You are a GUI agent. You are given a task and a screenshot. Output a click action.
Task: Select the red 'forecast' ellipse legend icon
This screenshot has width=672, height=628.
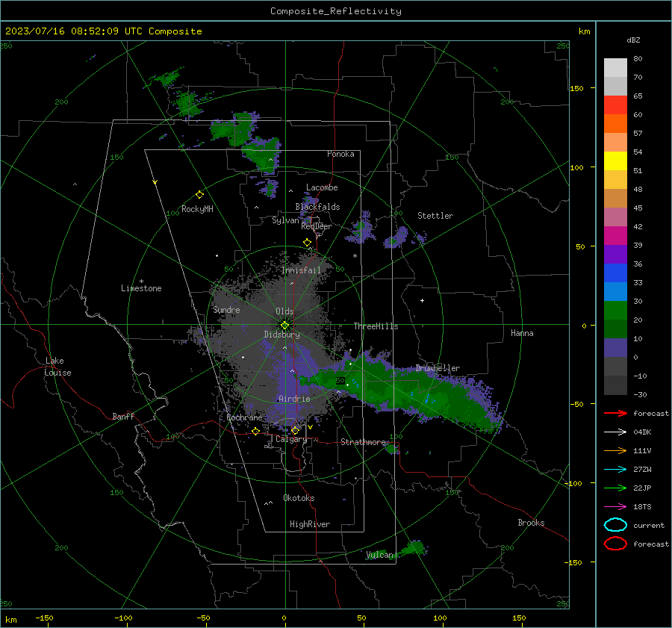point(615,544)
